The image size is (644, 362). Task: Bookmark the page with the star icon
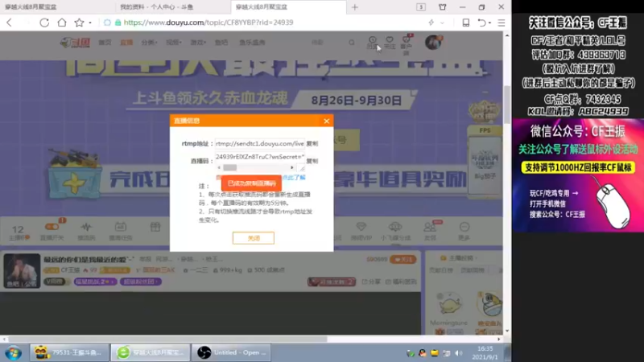tap(79, 23)
